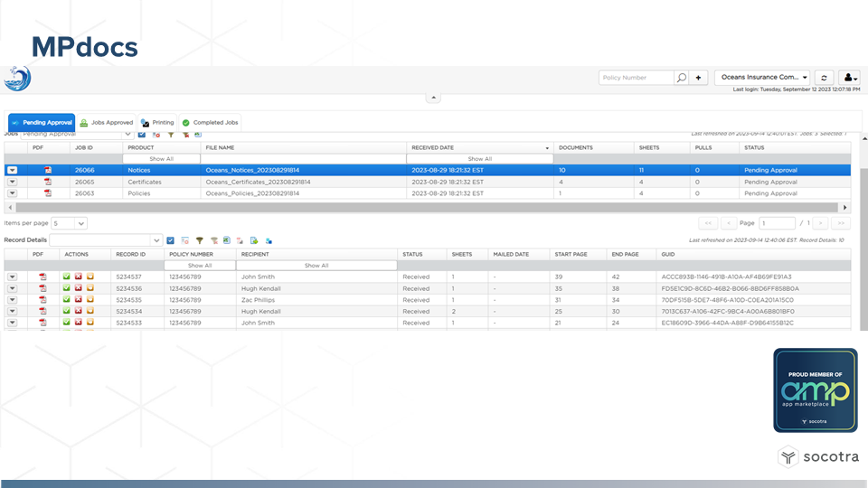Expand row for job 26066
Screen dimensions: 868x488
12,171
